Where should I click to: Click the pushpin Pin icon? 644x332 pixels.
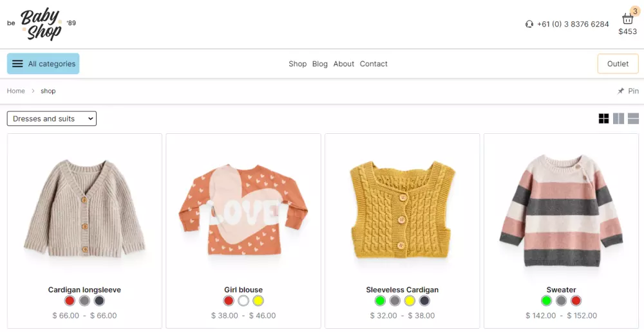point(621,91)
